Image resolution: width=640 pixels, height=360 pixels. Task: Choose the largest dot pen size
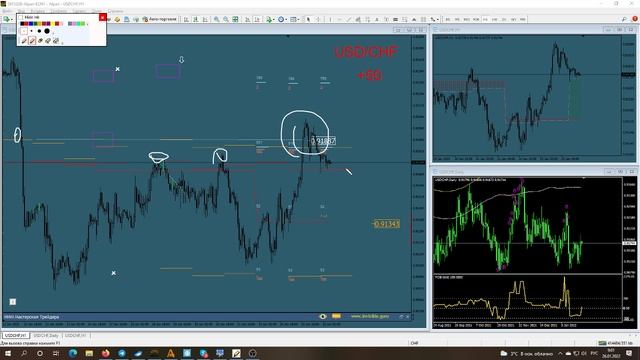click(47, 31)
